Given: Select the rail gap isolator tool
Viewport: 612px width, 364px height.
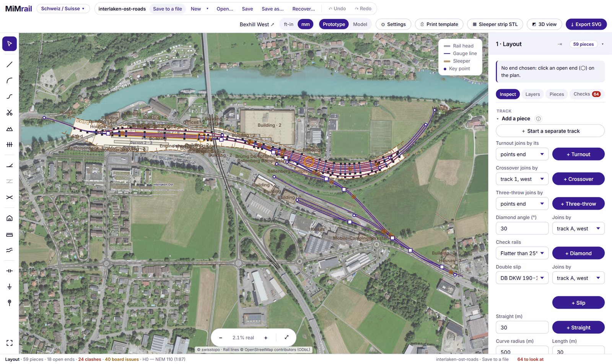Looking at the screenshot, I should 10,271.
